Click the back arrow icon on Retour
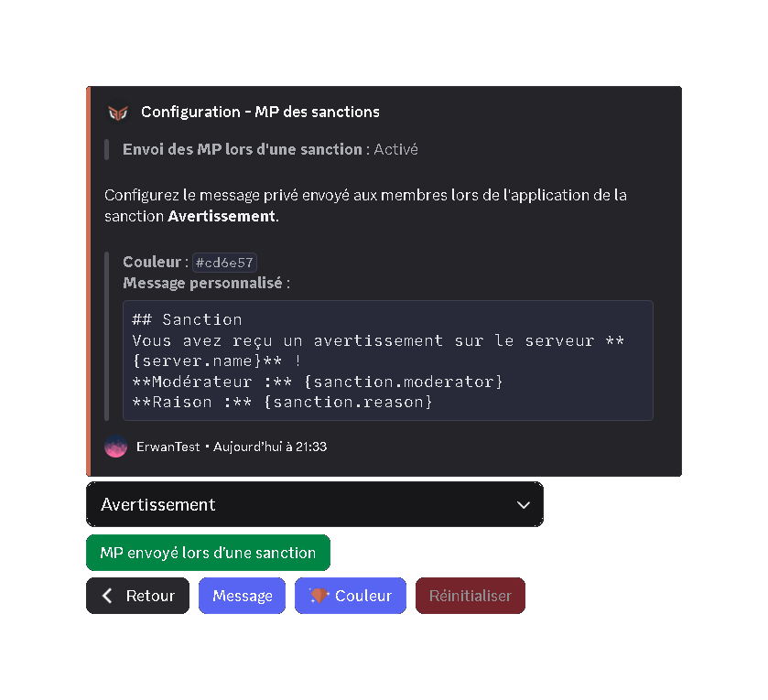 [107, 596]
